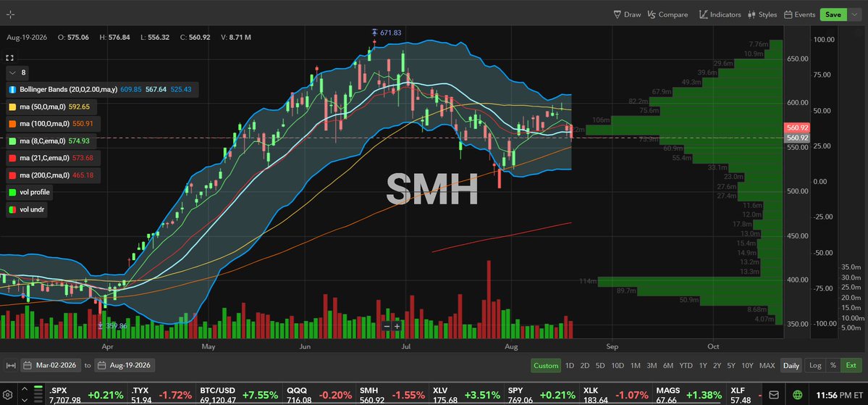Set the range to 10D
Image resolution: width=868 pixels, height=405 pixels.
pos(618,366)
